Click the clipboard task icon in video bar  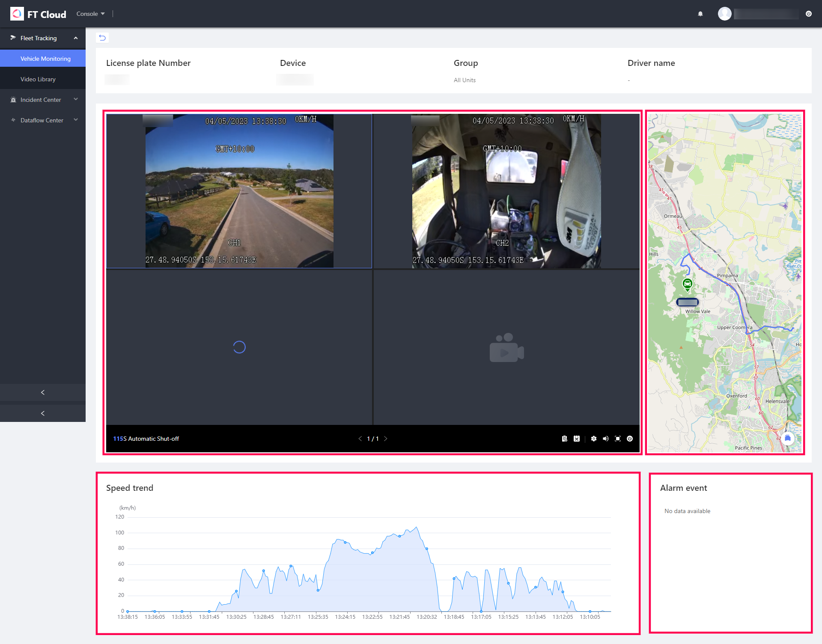[x=565, y=439]
